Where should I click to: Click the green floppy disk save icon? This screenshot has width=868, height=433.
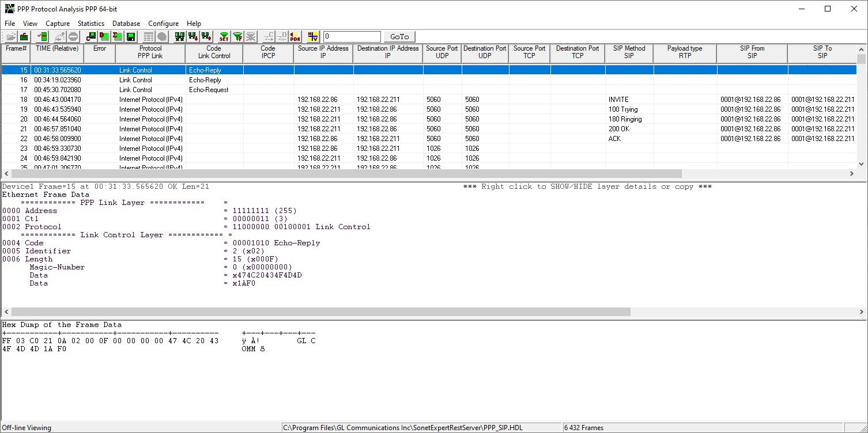pyautogui.click(x=131, y=37)
